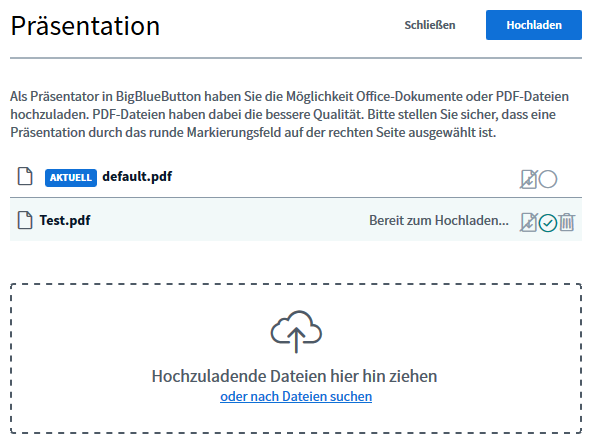This screenshot has width=595, height=447.
Task: Open the file browser via 'oder nach Dateien suchen'
Action: click(296, 396)
